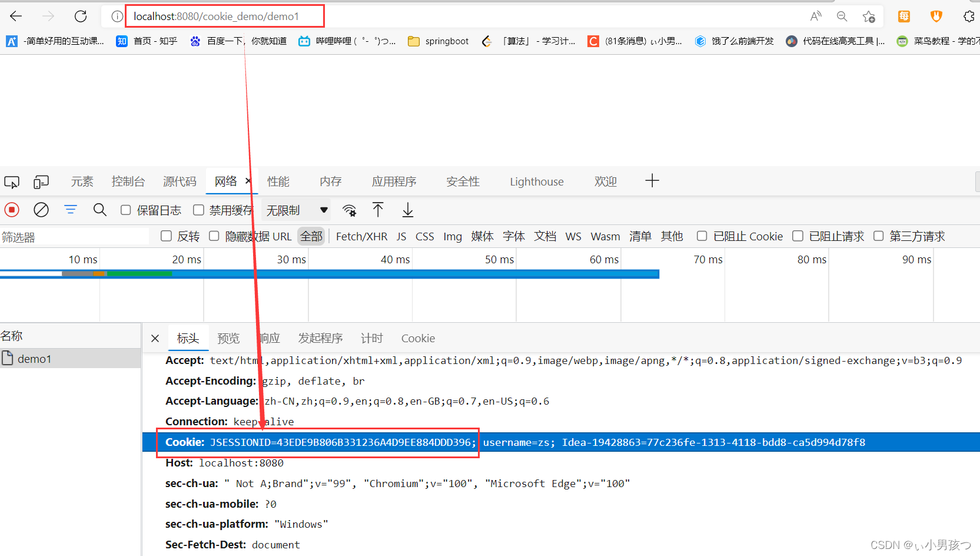Open the 预览 request detail tab

[228, 338]
